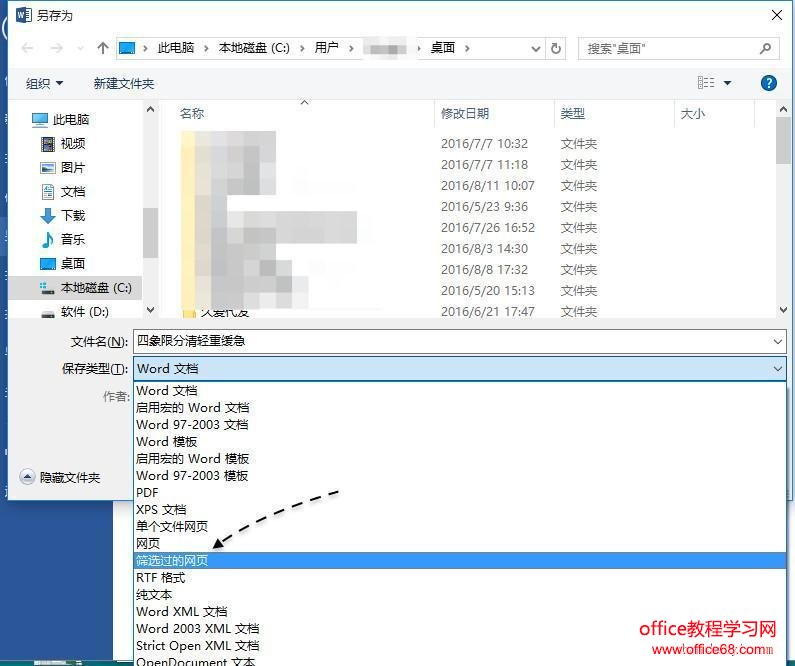
Task: Select row dated 2016/7/26 16:52
Action: pos(466,228)
